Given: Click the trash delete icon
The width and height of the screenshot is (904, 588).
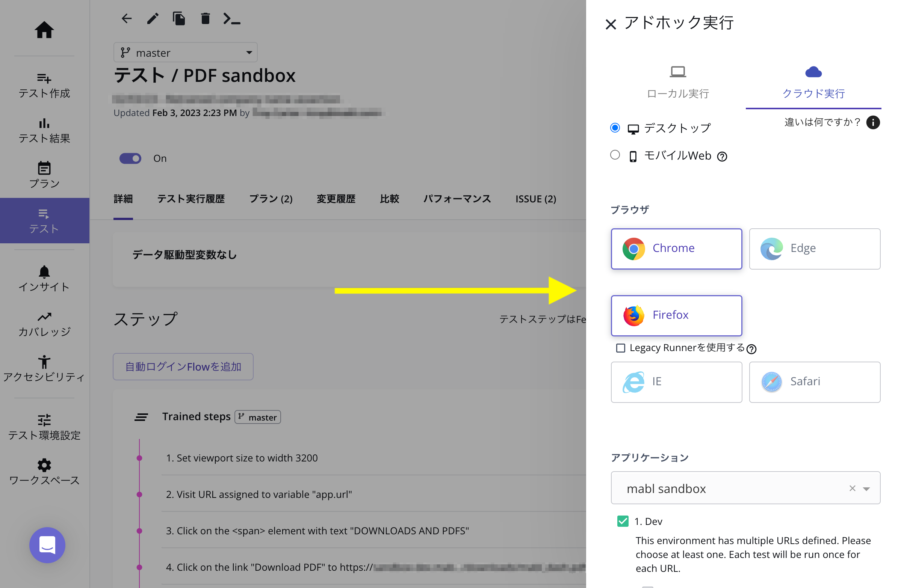Looking at the screenshot, I should coord(205,19).
